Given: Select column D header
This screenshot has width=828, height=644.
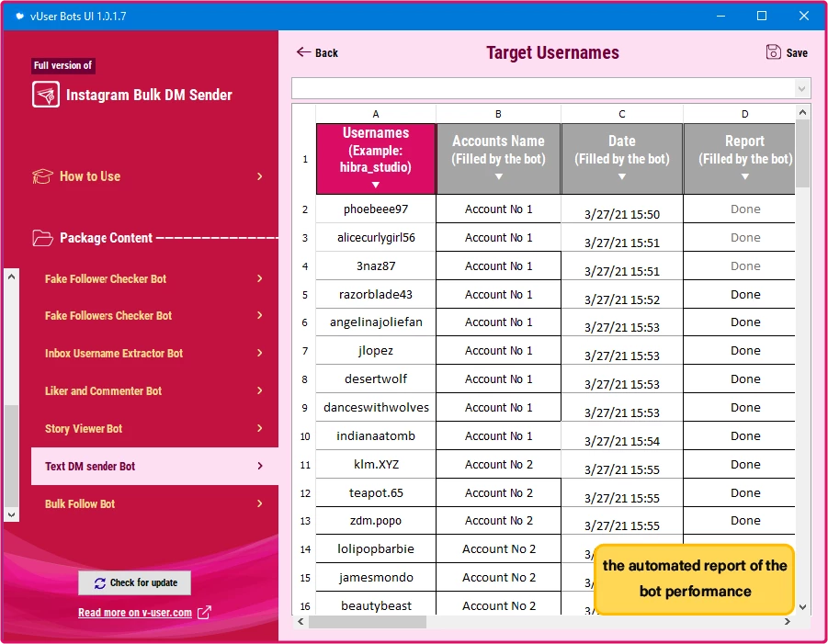Looking at the screenshot, I should 739,114.
